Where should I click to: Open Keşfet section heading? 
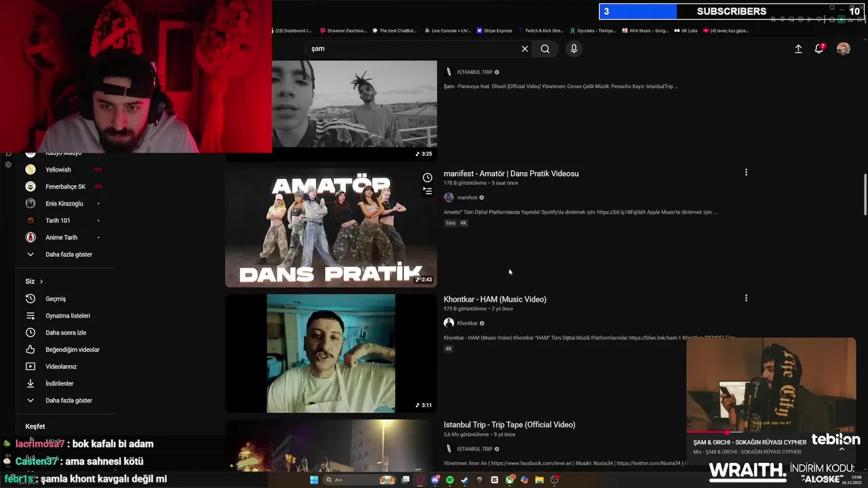coord(35,426)
